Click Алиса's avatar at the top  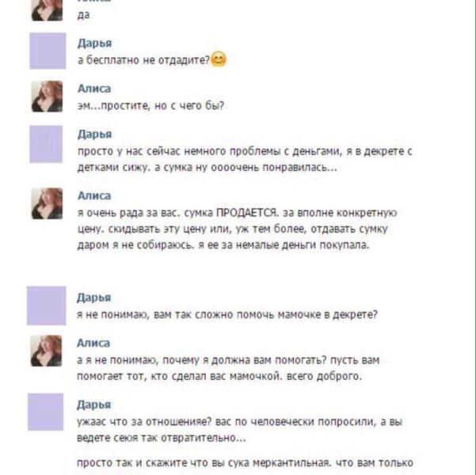pyautogui.click(x=47, y=10)
